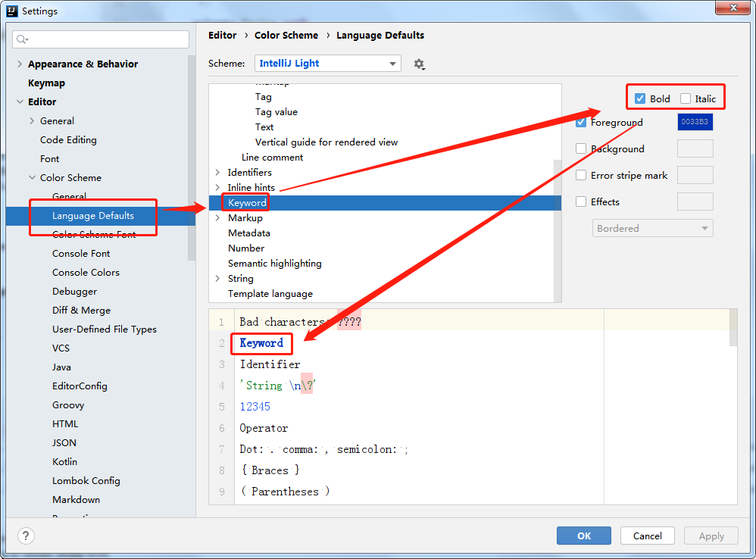Click the settings tree scrollbar
756x559 pixels.
click(x=192, y=157)
